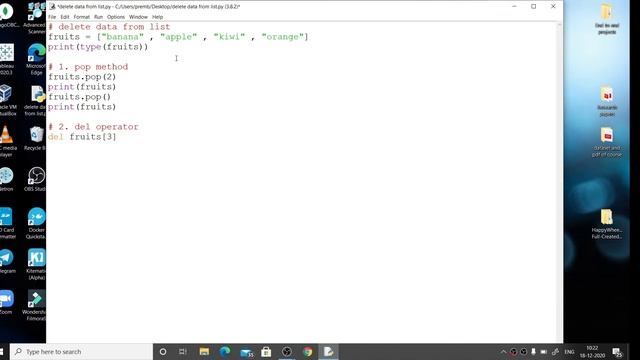Maximize the IDLE editor window
Viewport: 640px width, 360px height.
click(x=533, y=6)
